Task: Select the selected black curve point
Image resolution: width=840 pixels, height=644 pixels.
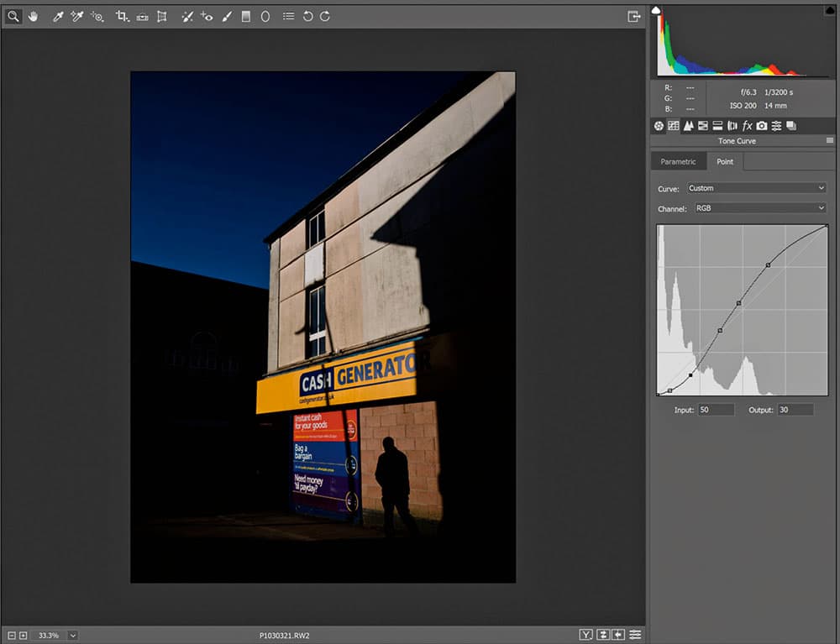Action: [690, 375]
